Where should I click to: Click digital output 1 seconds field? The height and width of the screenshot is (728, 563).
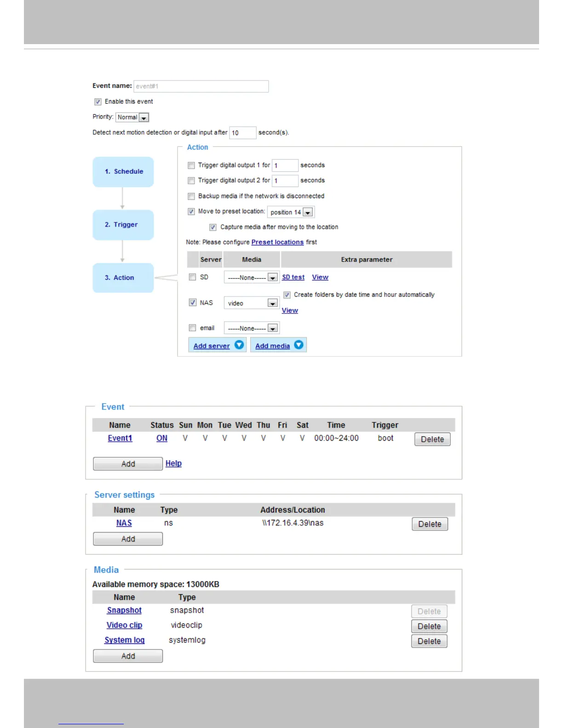(285, 165)
